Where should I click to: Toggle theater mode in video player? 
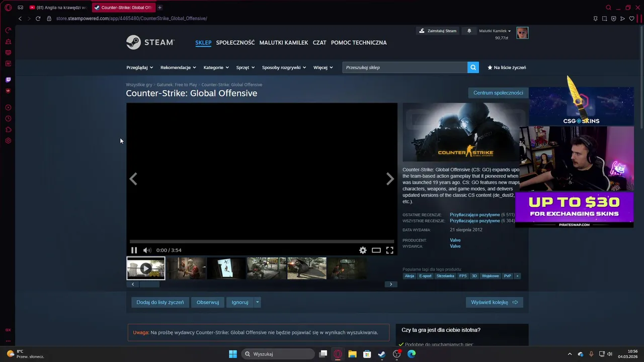(x=376, y=250)
